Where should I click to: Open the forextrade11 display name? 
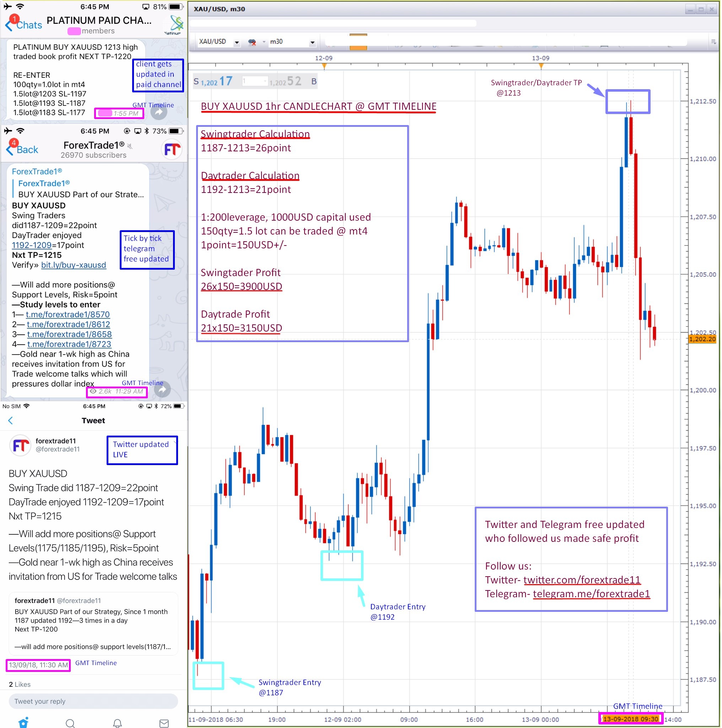[56, 441]
